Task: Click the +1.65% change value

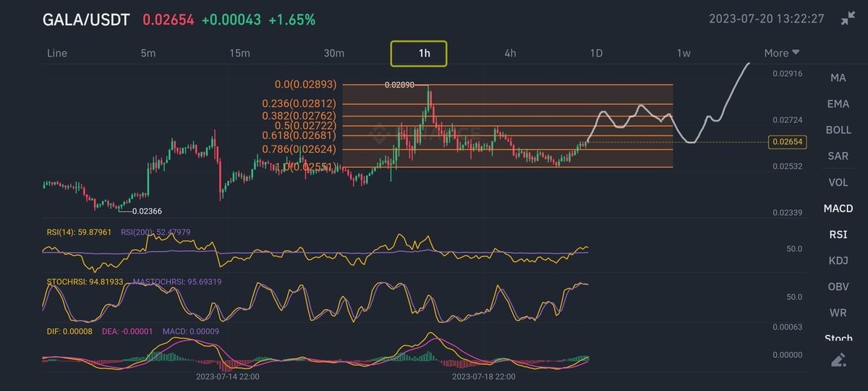Action: [292, 20]
